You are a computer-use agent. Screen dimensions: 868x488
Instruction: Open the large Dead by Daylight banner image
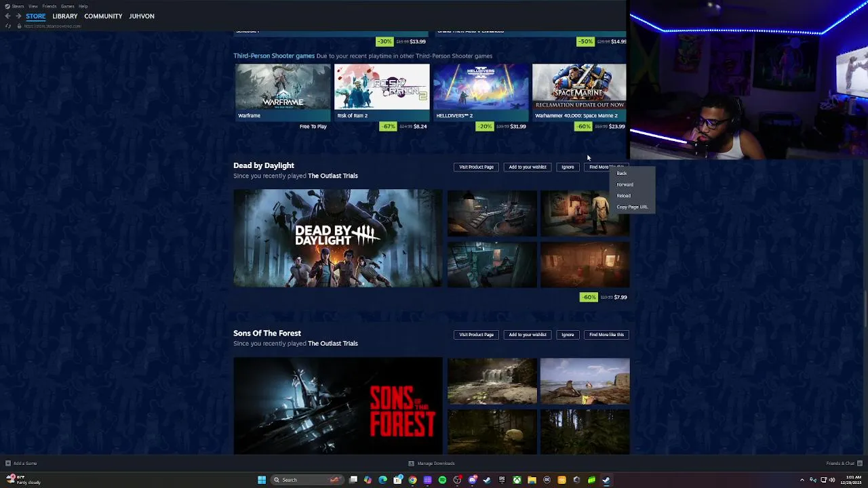click(338, 239)
